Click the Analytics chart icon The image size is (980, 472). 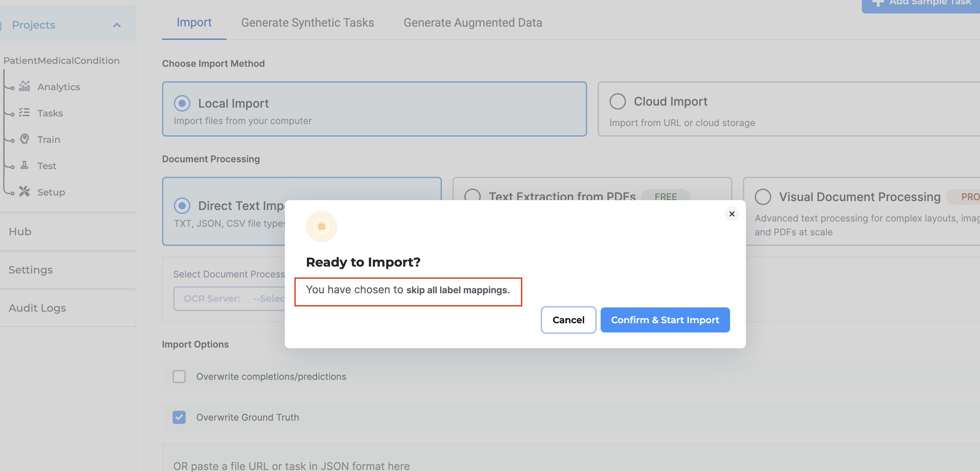24,86
